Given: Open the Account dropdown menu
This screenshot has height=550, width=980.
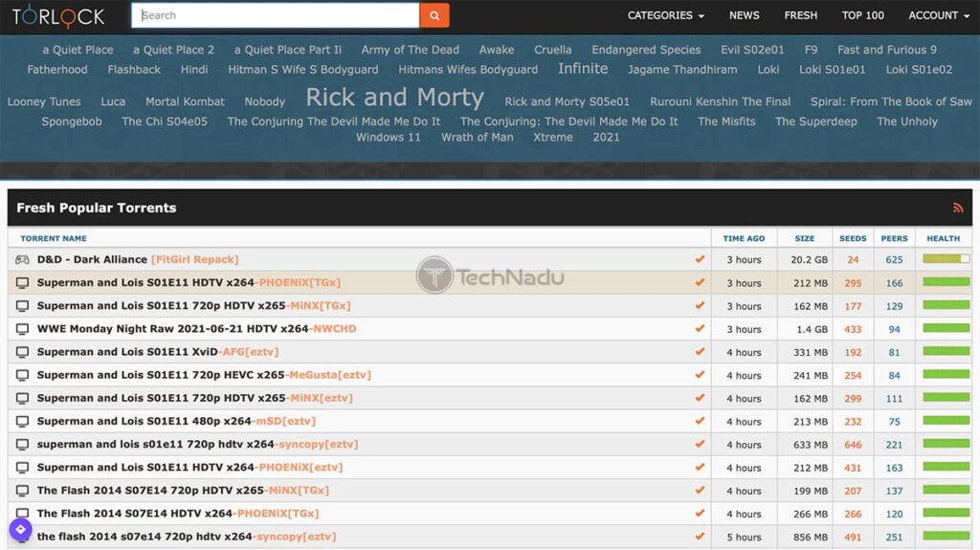Looking at the screenshot, I should pos(938,15).
